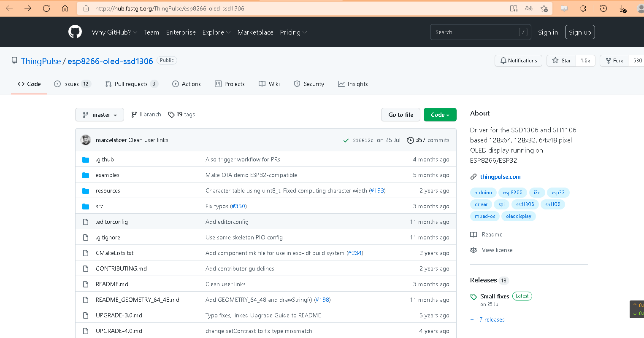Click the oleddisplay topic tag
This screenshot has height=338, width=644.
pyautogui.click(x=519, y=216)
